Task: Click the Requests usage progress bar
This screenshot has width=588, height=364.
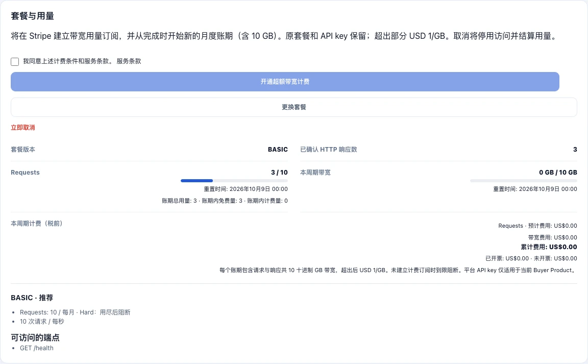Action: click(234, 181)
